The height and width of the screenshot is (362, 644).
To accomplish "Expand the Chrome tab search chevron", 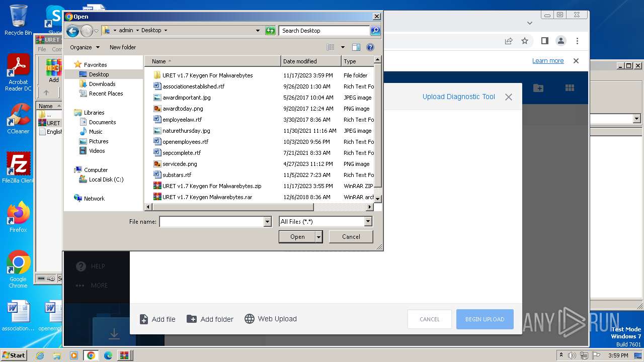I will [x=529, y=23].
